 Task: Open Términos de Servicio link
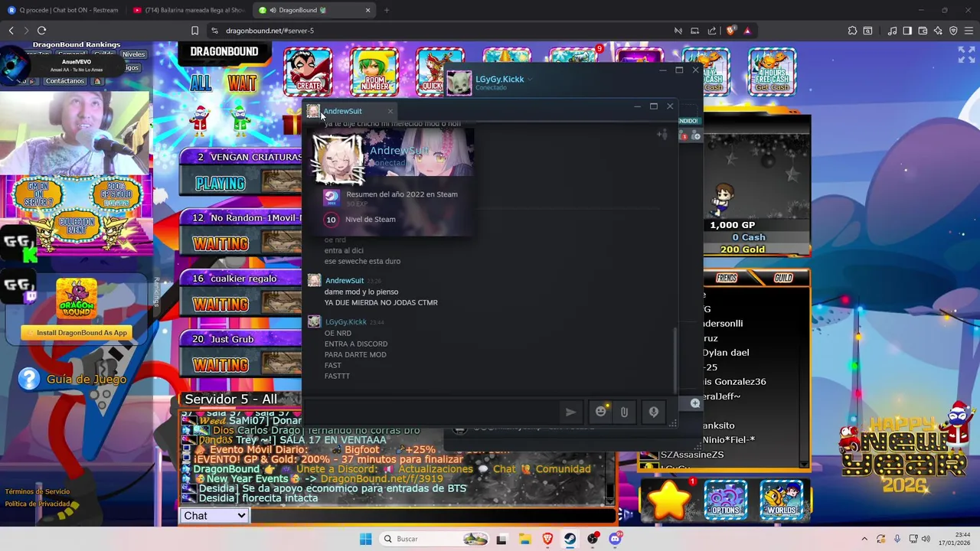point(38,491)
